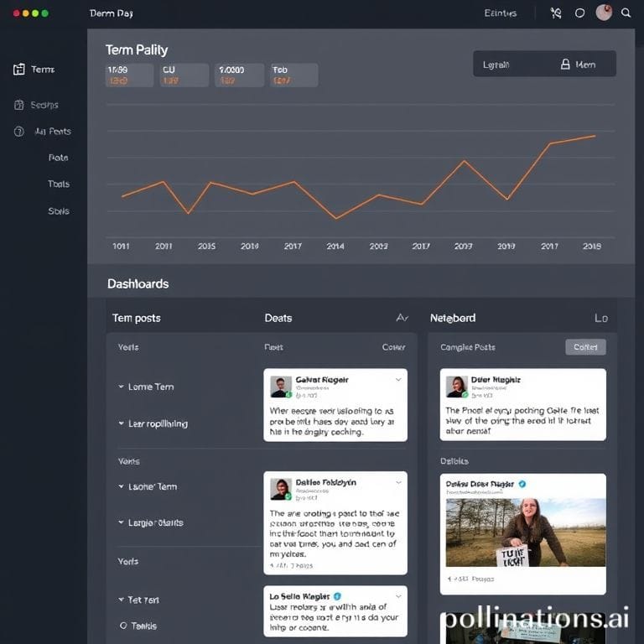Click verified badge in Deibles post header
Image resolution: width=644 pixels, height=644 pixels.
[x=522, y=484]
